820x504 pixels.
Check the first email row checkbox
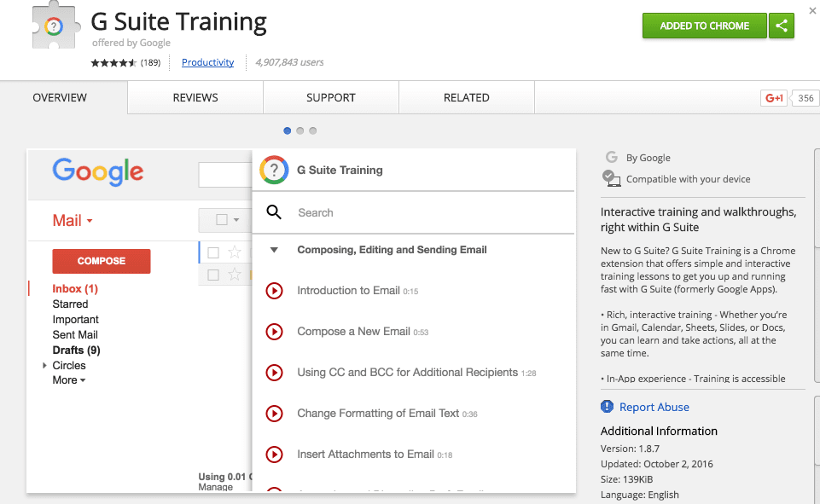(213, 253)
